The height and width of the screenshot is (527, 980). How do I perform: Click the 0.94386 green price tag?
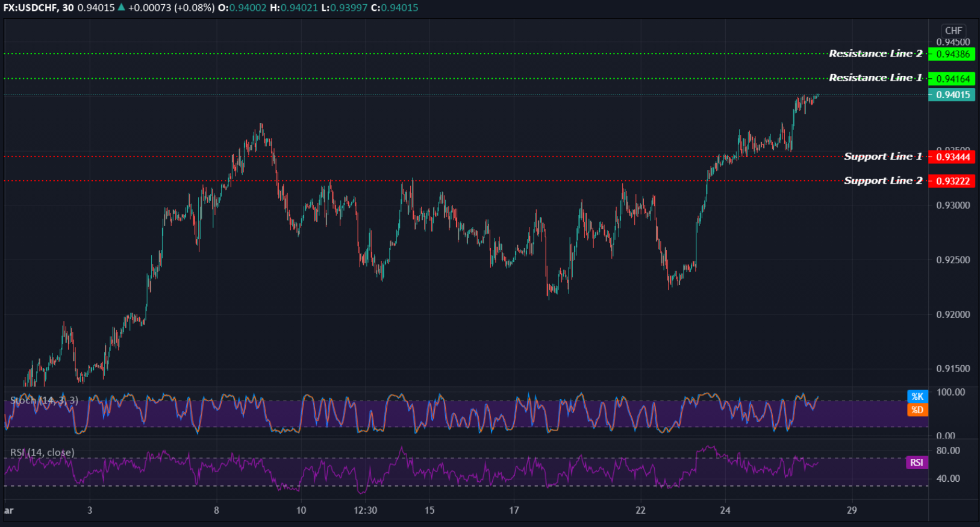[x=952, y=54]
